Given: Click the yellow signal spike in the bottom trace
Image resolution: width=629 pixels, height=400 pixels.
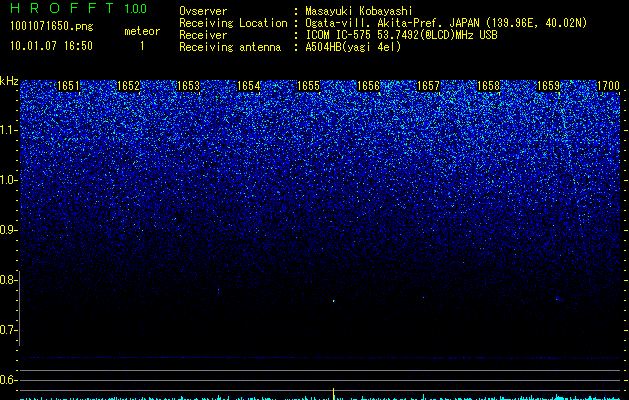Looking at the screenshot, I should pyautogui.click(x=334, y=393).
